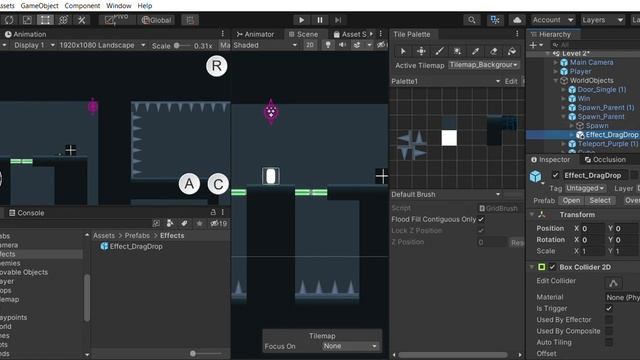The height and width of the screenshot is (360, 640).
Task: Open the Collaborate services icon
Action: (495, 20)
